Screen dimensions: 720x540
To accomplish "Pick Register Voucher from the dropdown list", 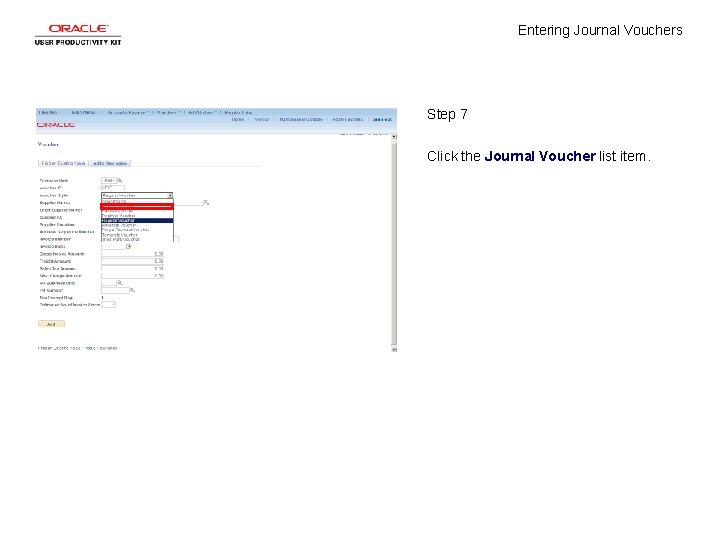I will click(137, 215).
